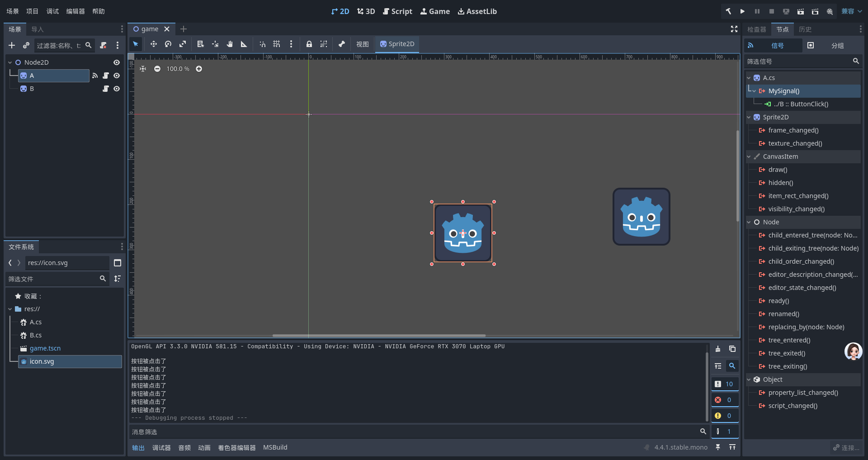Open the 视图 view menu button
Image resolution: width=868 pixels, height=460 pixels.
pos(362,44)
